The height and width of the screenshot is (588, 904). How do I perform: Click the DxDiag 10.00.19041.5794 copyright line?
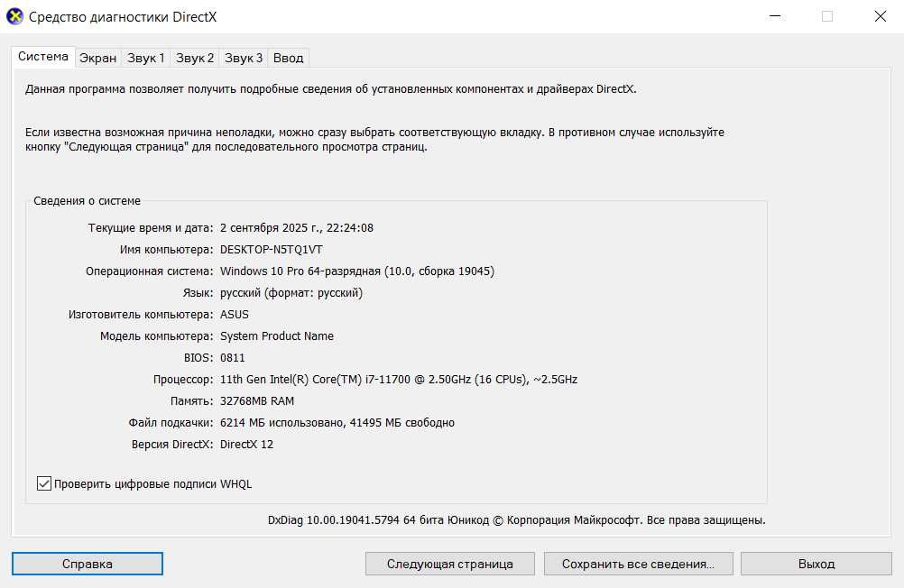coord(517,520)
